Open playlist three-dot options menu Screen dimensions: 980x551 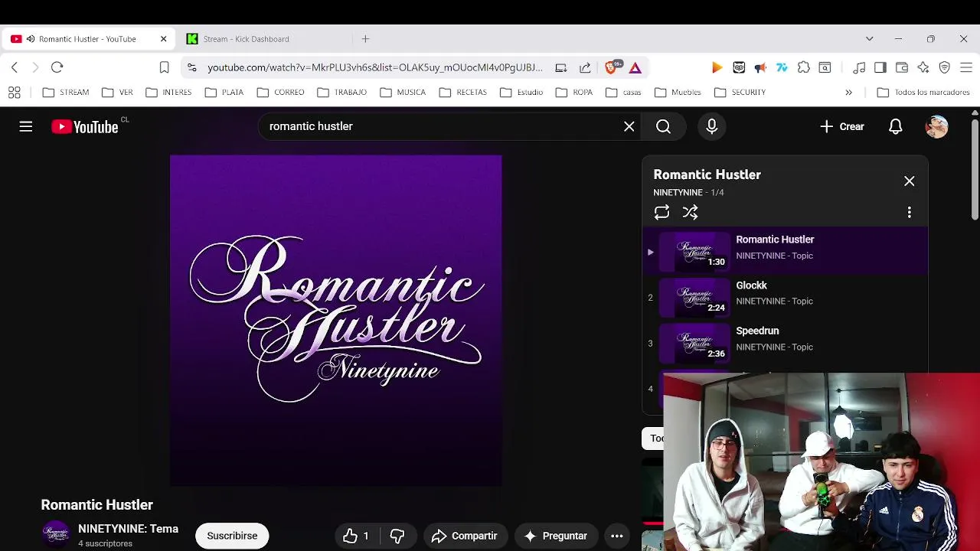click(909, 213)
